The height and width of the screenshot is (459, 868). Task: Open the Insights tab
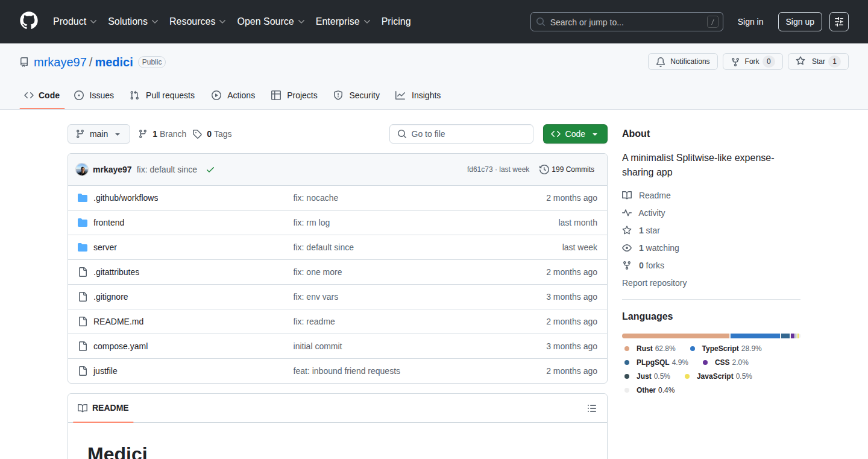click(x=418, y=95)
